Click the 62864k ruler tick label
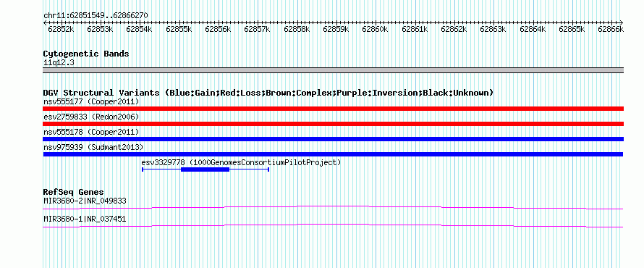The image size is (644, 268). tap(533, 29)
